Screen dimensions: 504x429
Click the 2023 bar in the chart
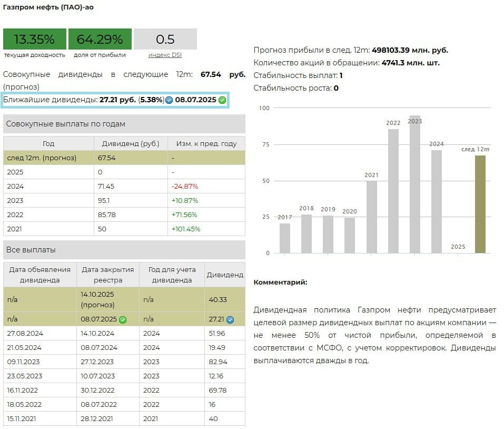[415, 184]
